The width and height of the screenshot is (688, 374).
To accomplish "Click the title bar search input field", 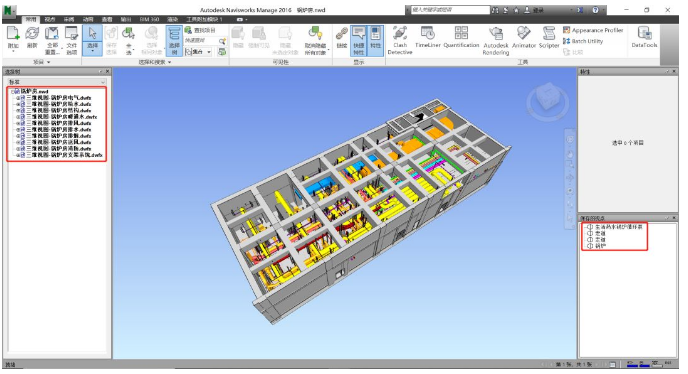I will [450, 9].
